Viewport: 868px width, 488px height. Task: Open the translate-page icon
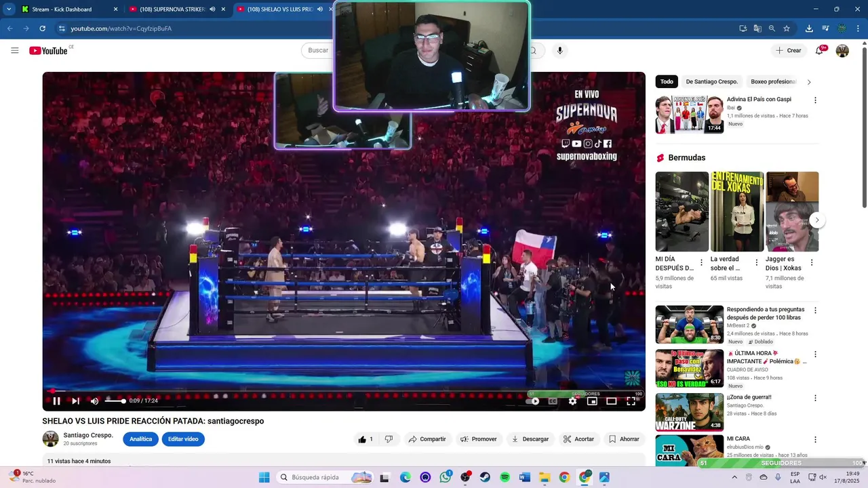tap(757, 28)
